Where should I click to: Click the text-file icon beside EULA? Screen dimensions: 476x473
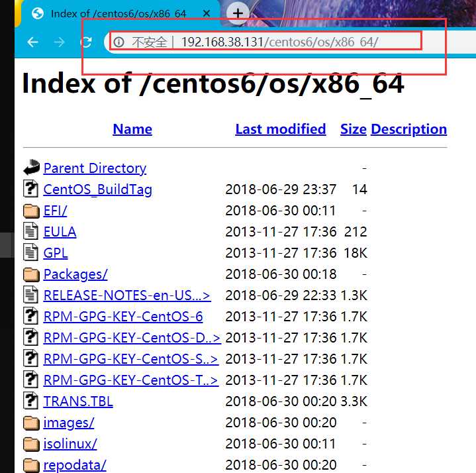coord(30,231)
